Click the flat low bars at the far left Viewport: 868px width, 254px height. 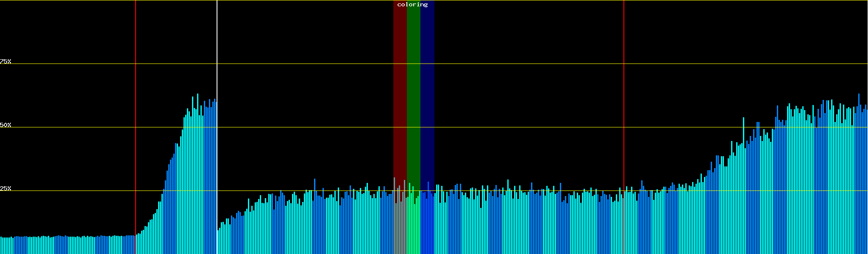coord(64,246)
